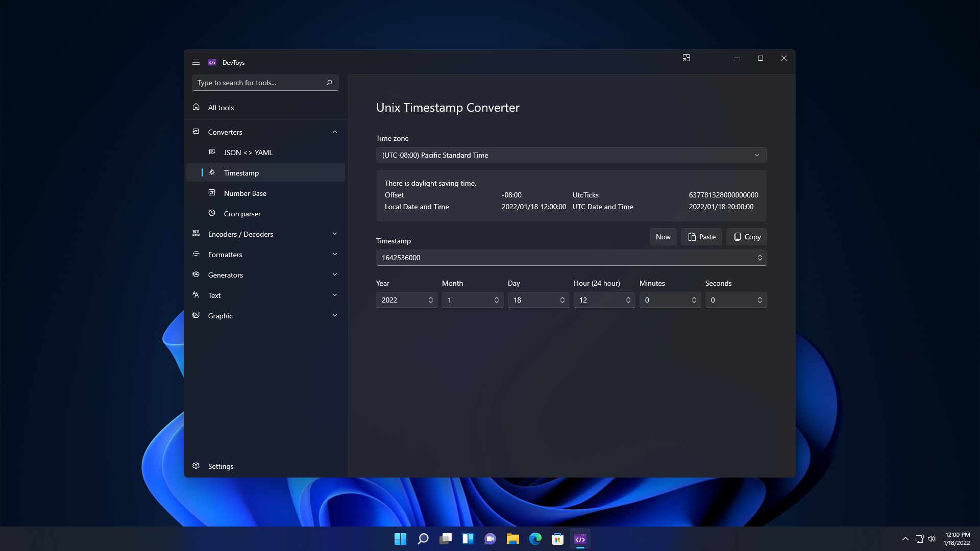Click the DevToys app logo icon
This screenshot has height=551, width=980.
pos(212,62)
